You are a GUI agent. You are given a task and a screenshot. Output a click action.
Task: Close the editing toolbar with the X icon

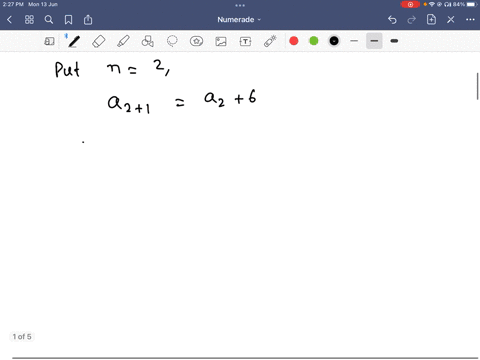click(x=451, y=20)
